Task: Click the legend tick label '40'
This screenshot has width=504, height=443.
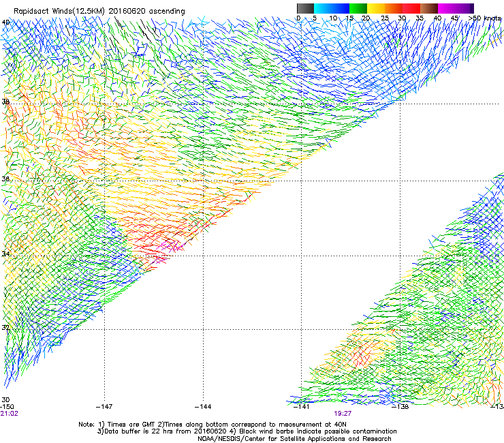Action: (x=438, y=18)
